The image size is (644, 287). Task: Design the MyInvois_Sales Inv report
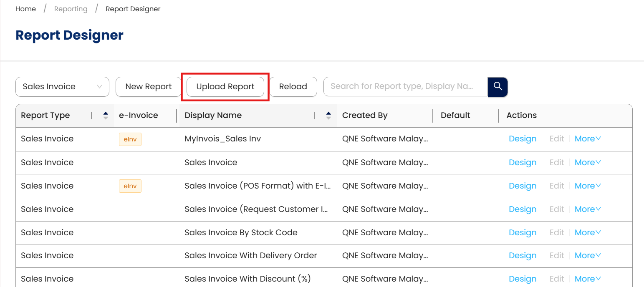(523, 139)
